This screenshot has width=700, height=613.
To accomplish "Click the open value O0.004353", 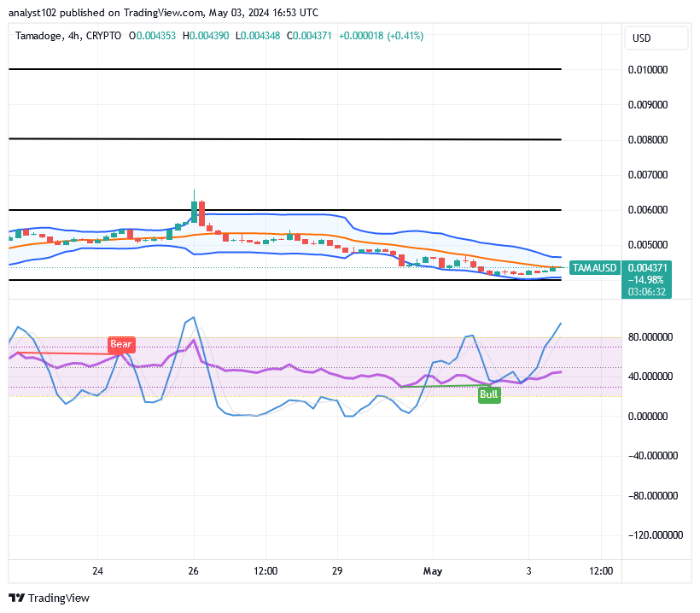I will click(152, 36).
